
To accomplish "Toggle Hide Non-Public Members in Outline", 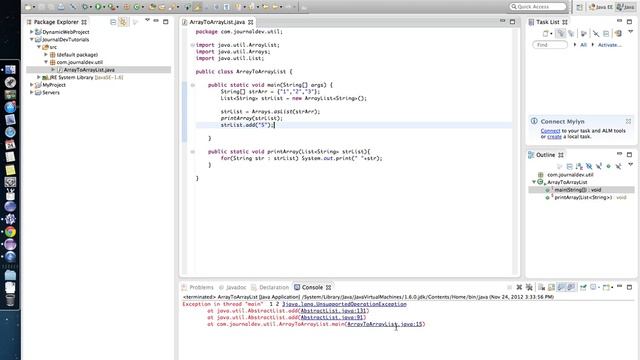I will [609, 167].
